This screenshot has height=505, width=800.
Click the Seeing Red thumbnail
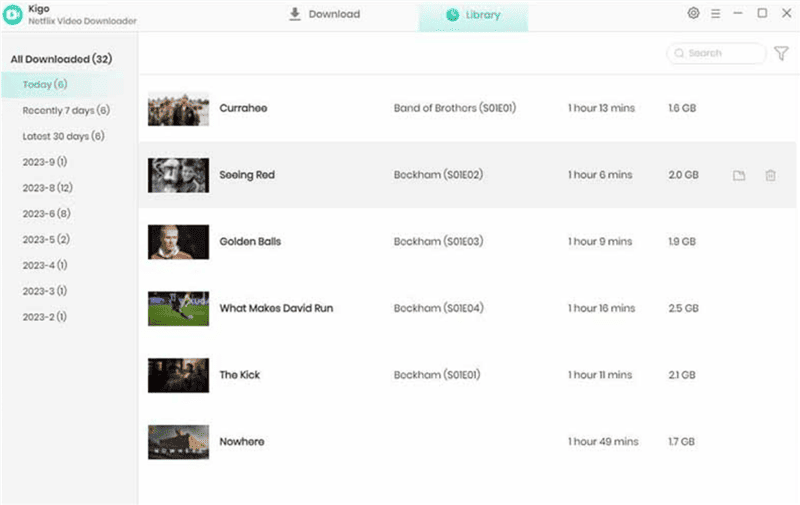(179, 175)
